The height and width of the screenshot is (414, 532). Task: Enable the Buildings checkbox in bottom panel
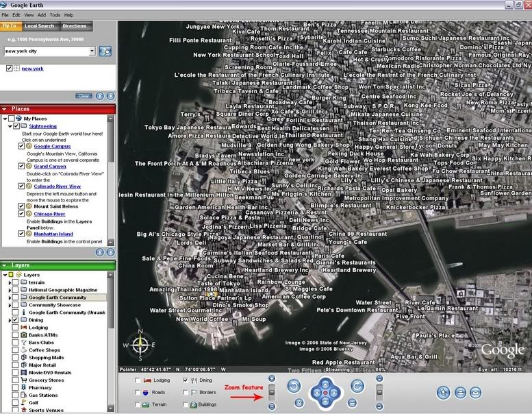[x=186, y=404]
